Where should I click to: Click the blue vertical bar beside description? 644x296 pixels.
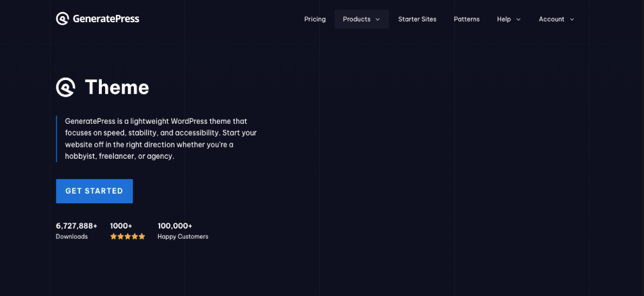(x=57, y=139)
